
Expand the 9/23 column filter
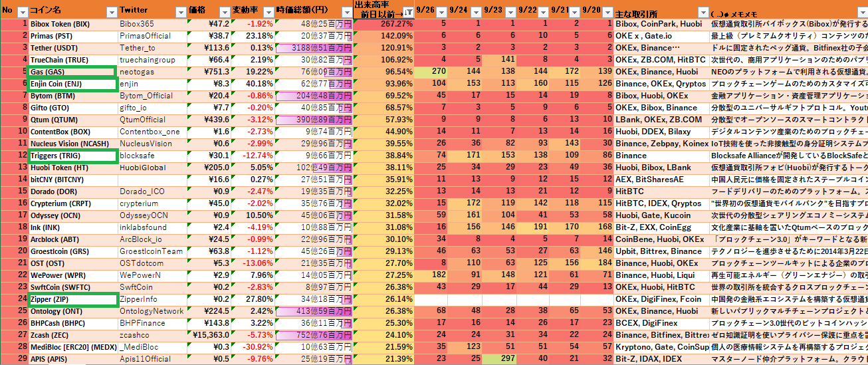512,12
